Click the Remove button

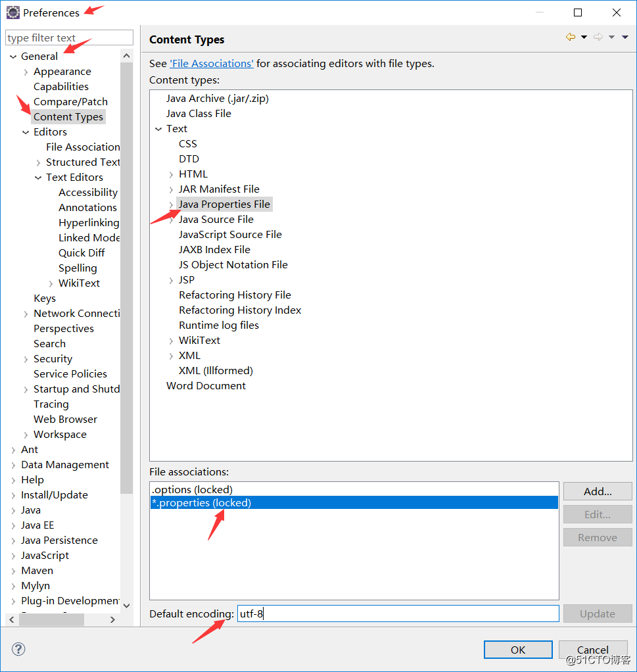598,537
